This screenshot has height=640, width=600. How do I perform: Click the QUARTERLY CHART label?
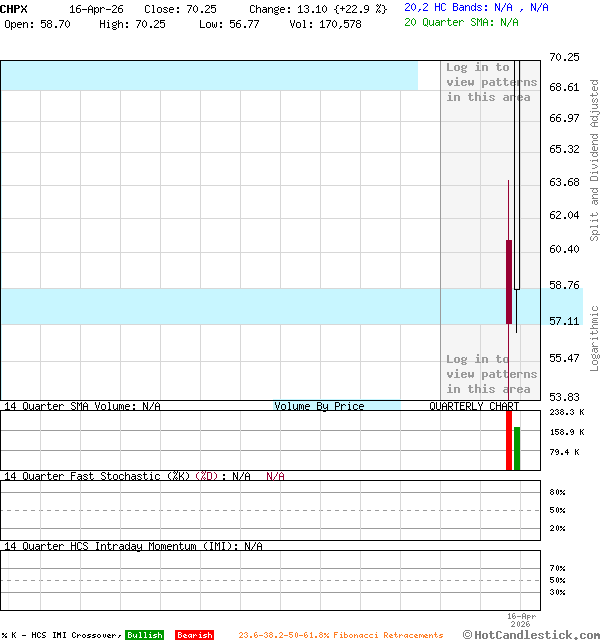pos(474,406)
